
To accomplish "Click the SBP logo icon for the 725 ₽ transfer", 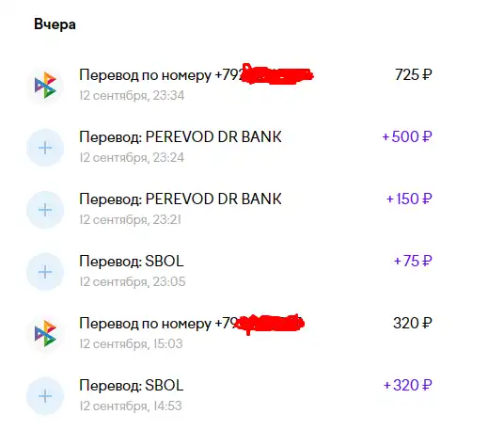I will coord(45,86).
